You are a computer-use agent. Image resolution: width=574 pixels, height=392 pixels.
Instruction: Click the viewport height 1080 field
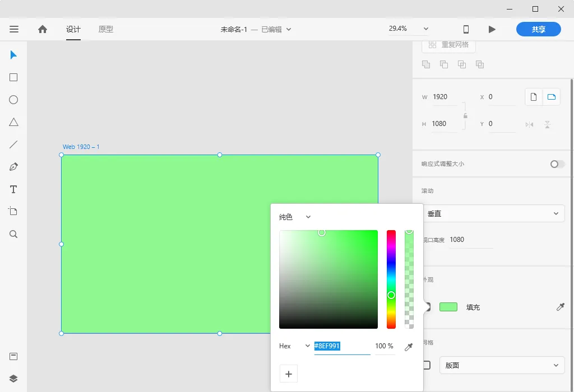[471, 240]
